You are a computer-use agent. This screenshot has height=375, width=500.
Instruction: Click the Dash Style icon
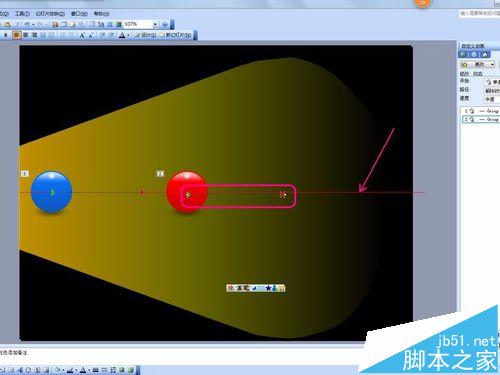[104, 370]
